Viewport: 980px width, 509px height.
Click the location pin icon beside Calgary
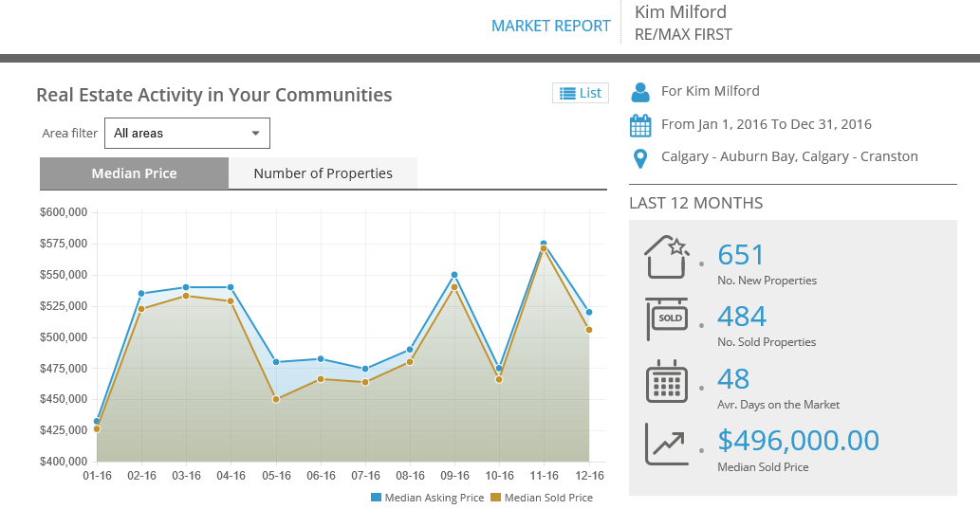click(x=640, y=157)
